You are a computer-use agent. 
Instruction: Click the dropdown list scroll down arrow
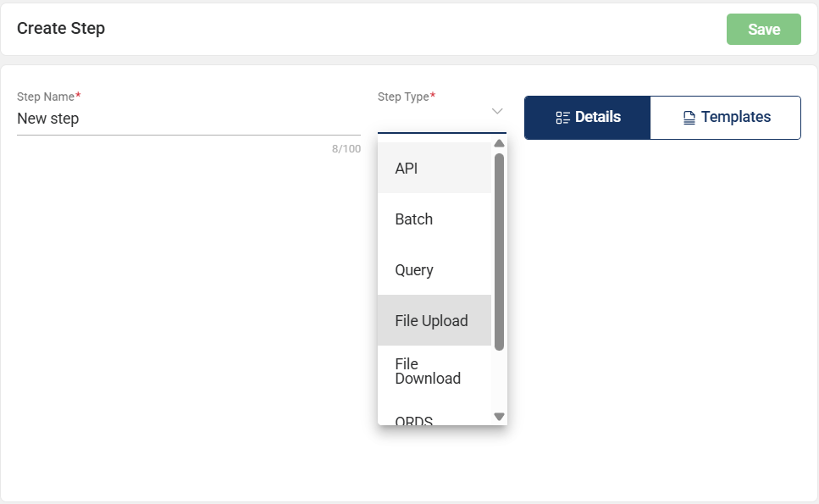coord(499,416)
